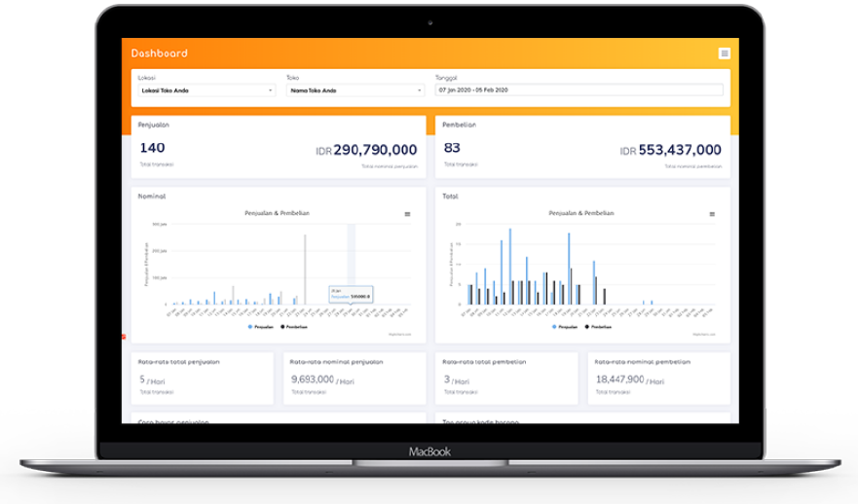Select the Pembelian total transactions card showing 83
The width and height of the screenshot is (858, 504).
coord(582,146)
